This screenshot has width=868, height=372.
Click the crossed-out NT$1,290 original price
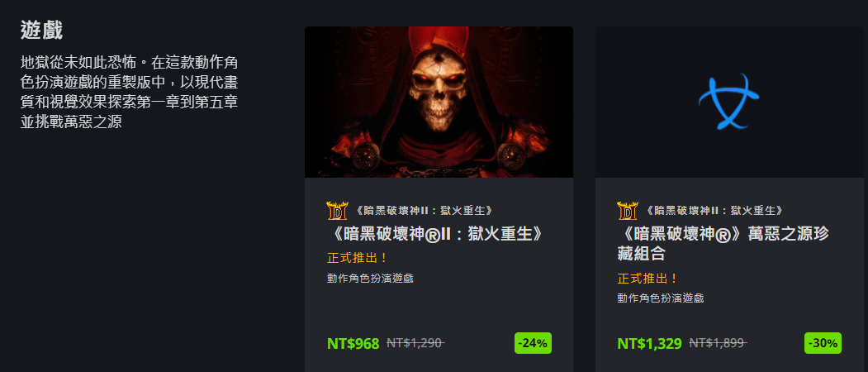point(415,343)
